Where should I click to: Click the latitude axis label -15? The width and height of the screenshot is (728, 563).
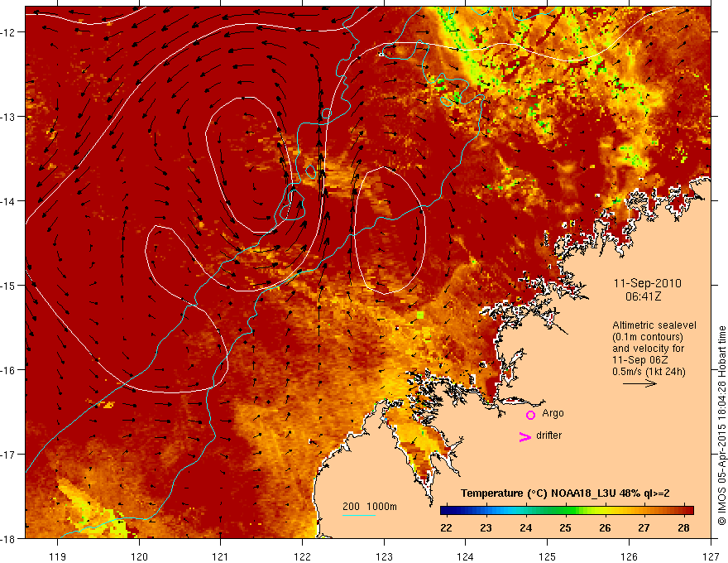[8, 285]
